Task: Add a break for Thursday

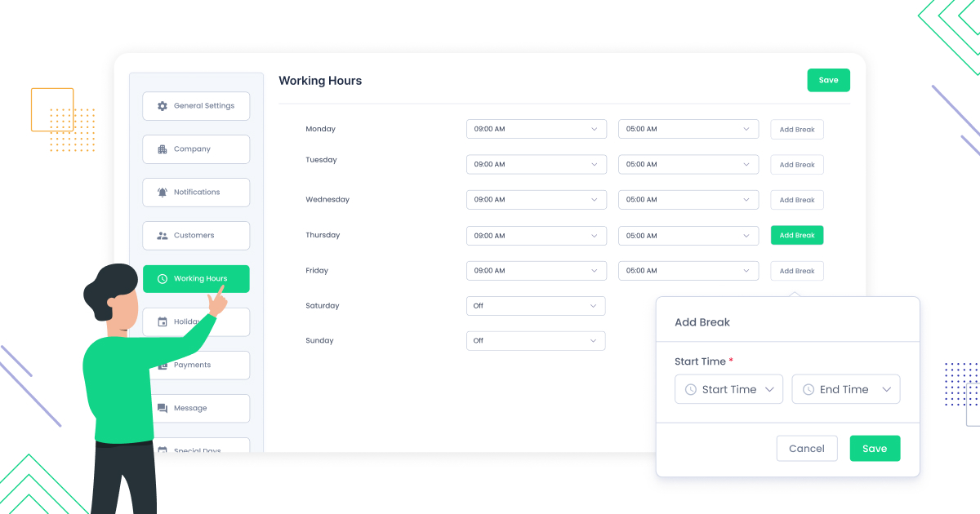Action: point(796,235)
